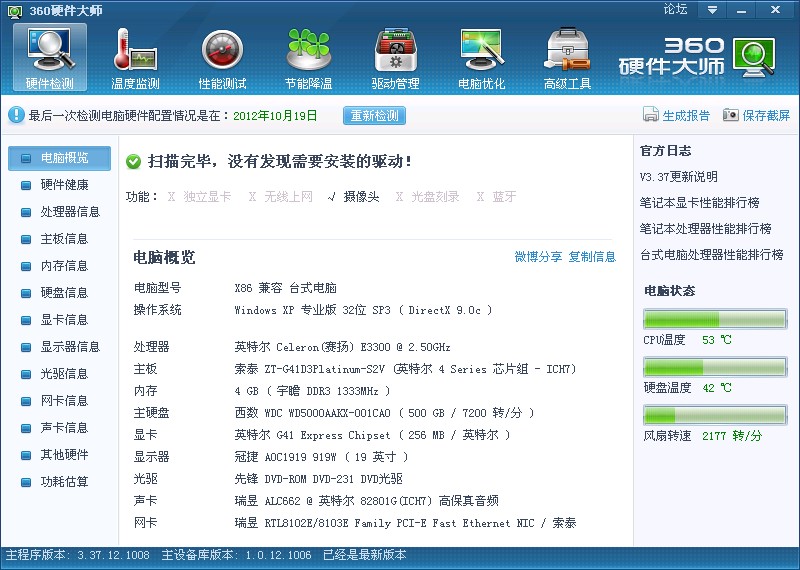Click the fan speed value 2177 转/分
This screenshot has width=800, height=570.
[x=732, y=436]
